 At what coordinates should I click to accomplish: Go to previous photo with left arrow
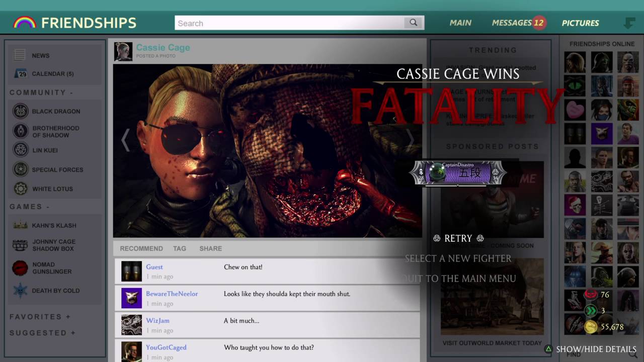tap(125, 140)
